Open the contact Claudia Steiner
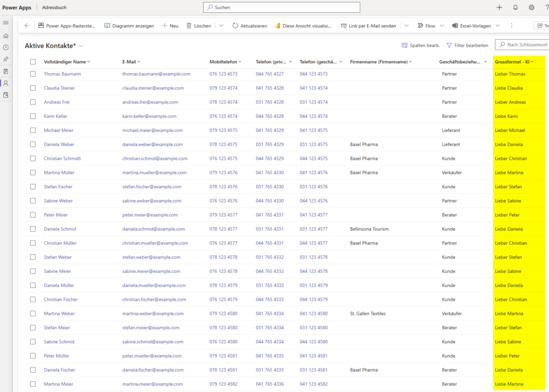This screenshot has height=392, width=549. 59,88
